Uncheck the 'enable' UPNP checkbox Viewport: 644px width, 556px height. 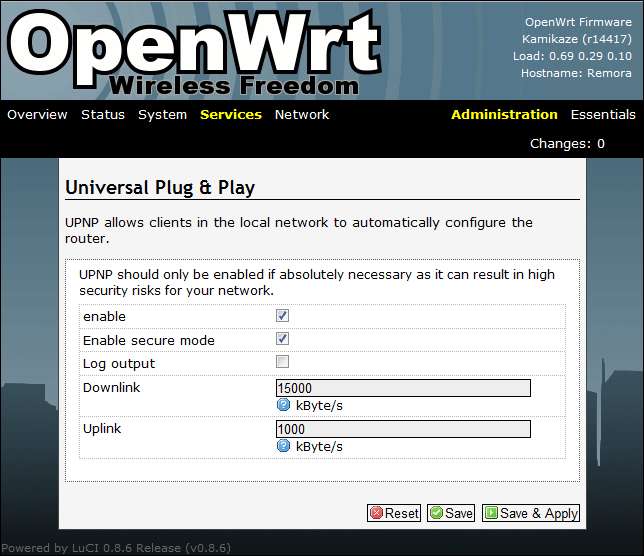282,316
